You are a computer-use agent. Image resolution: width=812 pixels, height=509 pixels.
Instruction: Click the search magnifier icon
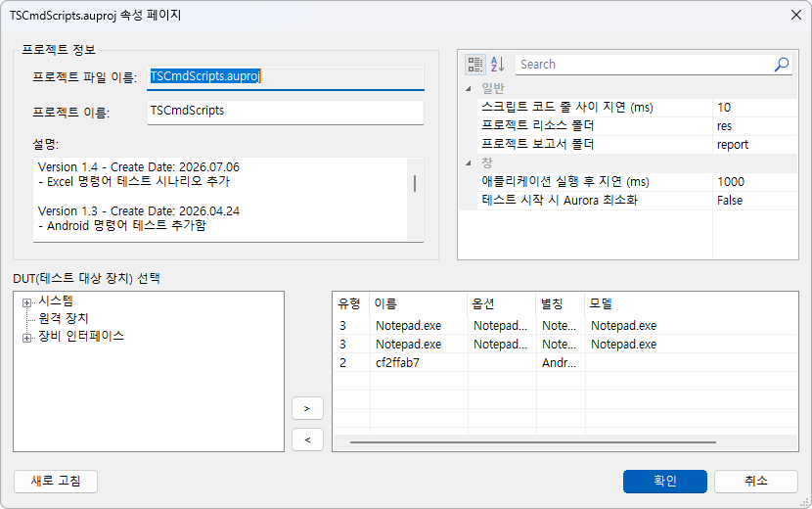pos(782,65)
